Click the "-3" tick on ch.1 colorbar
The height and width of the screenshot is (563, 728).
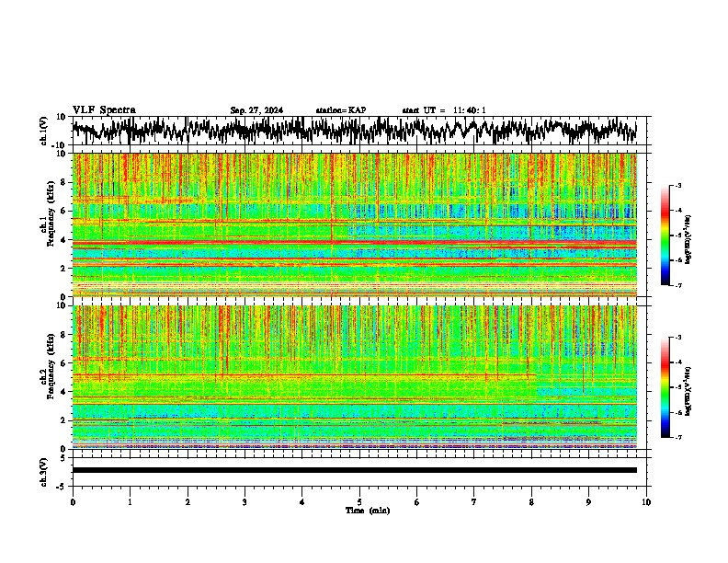point(677,186)
